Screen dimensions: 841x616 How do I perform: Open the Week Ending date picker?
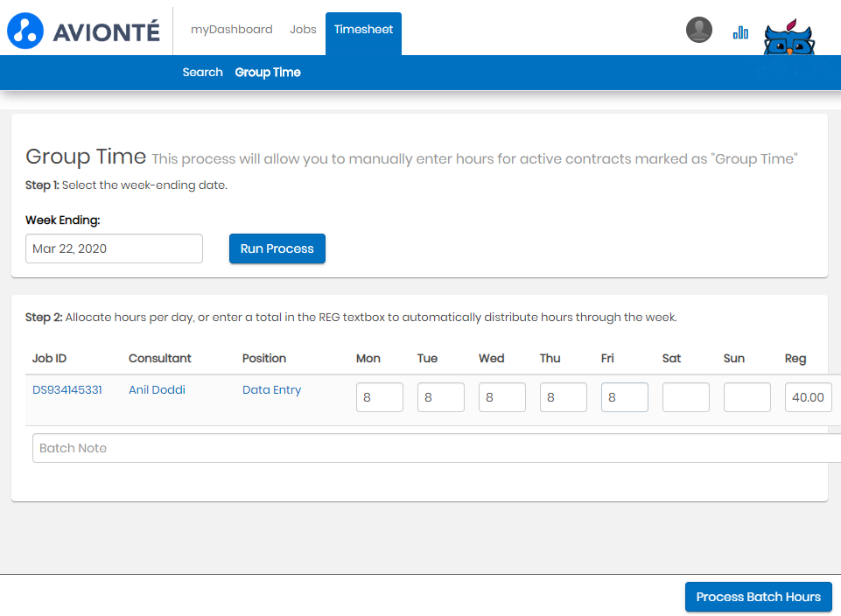pos(114,248)
